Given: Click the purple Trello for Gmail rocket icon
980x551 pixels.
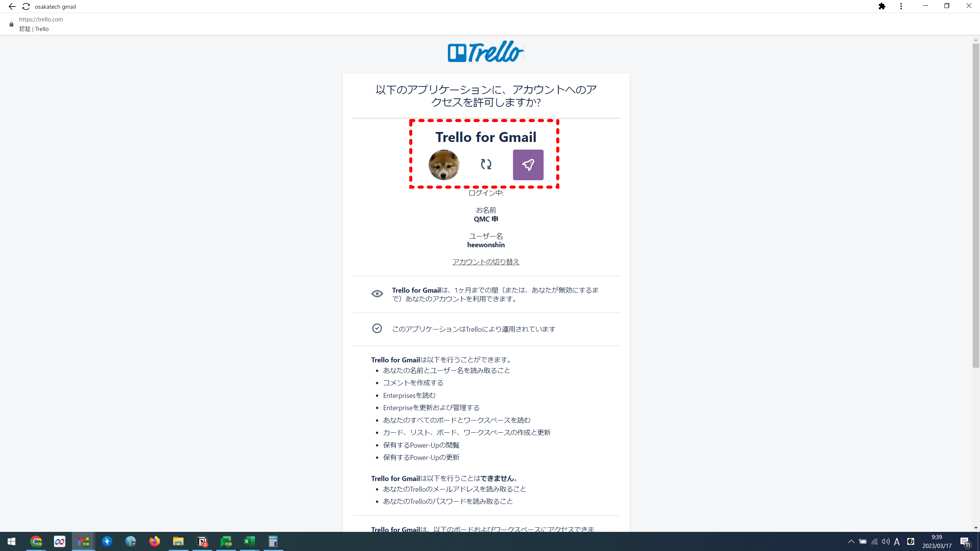Looking at the screenshot, I should click(x=528, y=165).
